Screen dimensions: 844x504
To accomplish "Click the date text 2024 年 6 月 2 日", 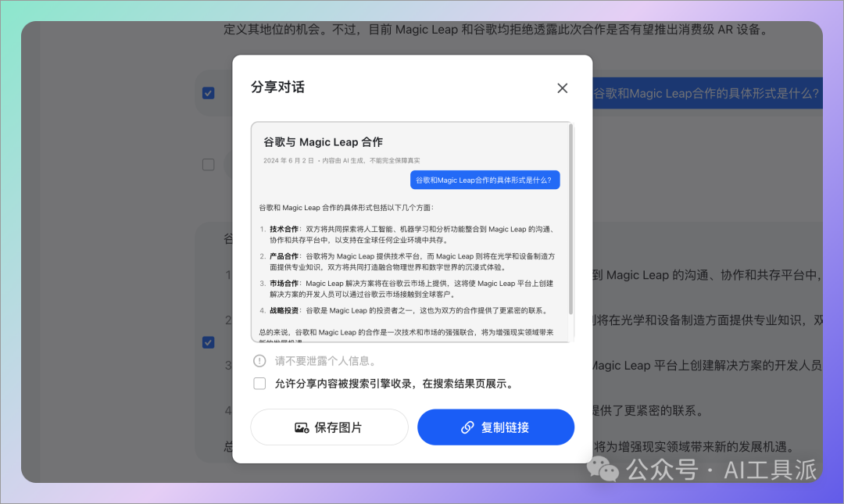I will pos(288,160).
